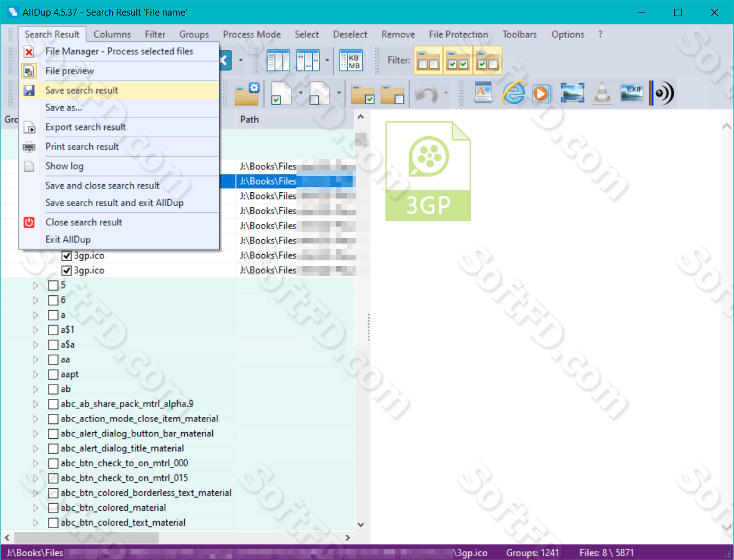Screen dimensions: 734x560
Task: Click filter for groups with partially selected files
Action: (487, 61)
